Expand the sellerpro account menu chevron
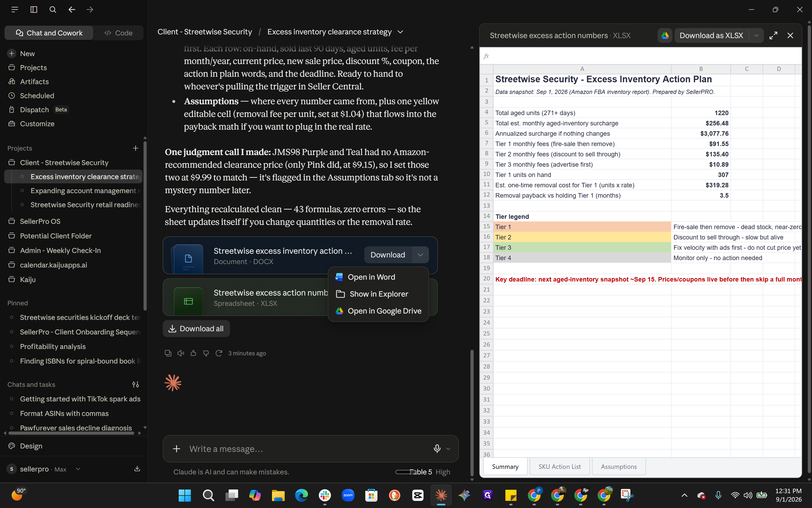The height and width of the screenshot is (508, 812). tap(78, 469)
